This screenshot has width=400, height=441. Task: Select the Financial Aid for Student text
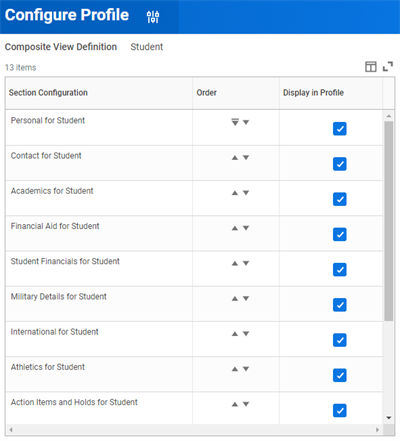point(55,226)
